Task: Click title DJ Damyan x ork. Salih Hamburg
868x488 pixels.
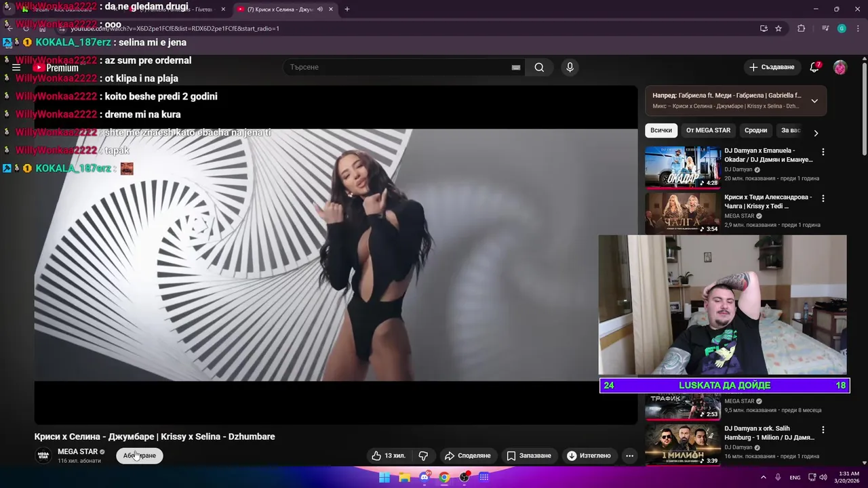Action: [x=768, y=433]
